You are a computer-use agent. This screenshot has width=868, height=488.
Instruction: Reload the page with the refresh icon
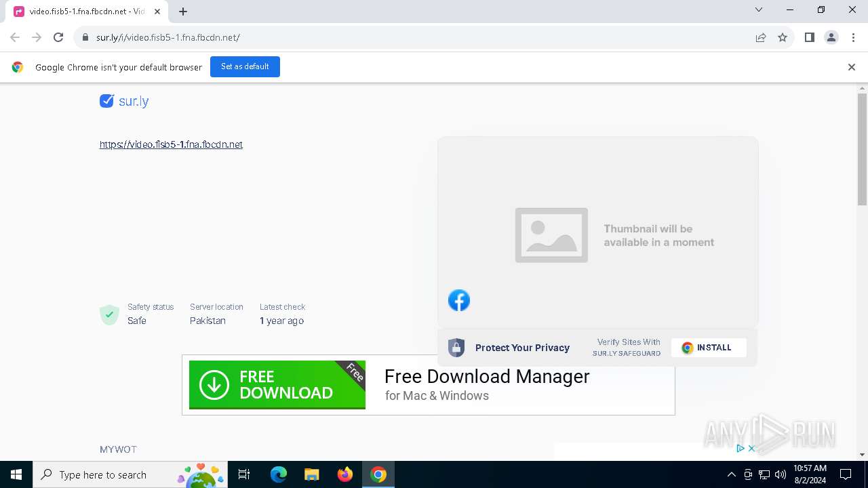click(58, 37)
